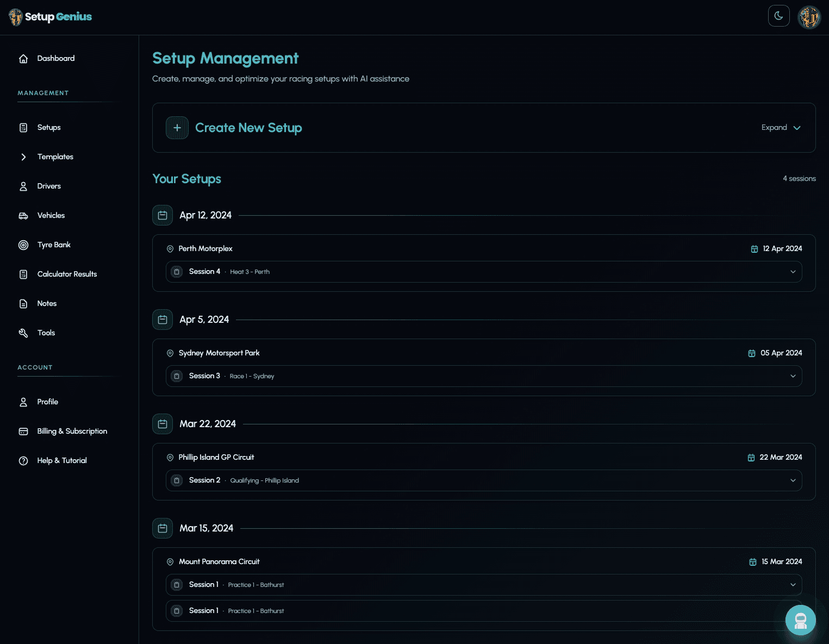Go to Dashboard in sidebar
Screen dimensions: 829x644
[x=70, y=59]
